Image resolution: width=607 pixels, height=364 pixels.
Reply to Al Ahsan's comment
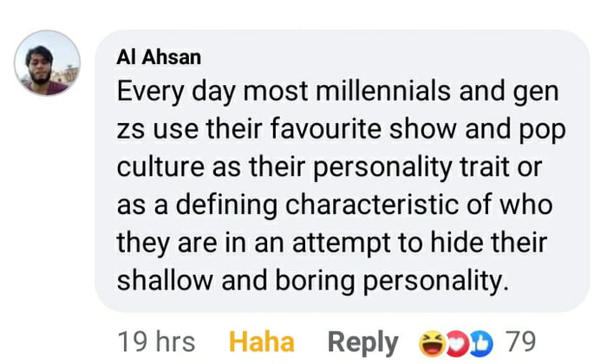coord(362,342)
